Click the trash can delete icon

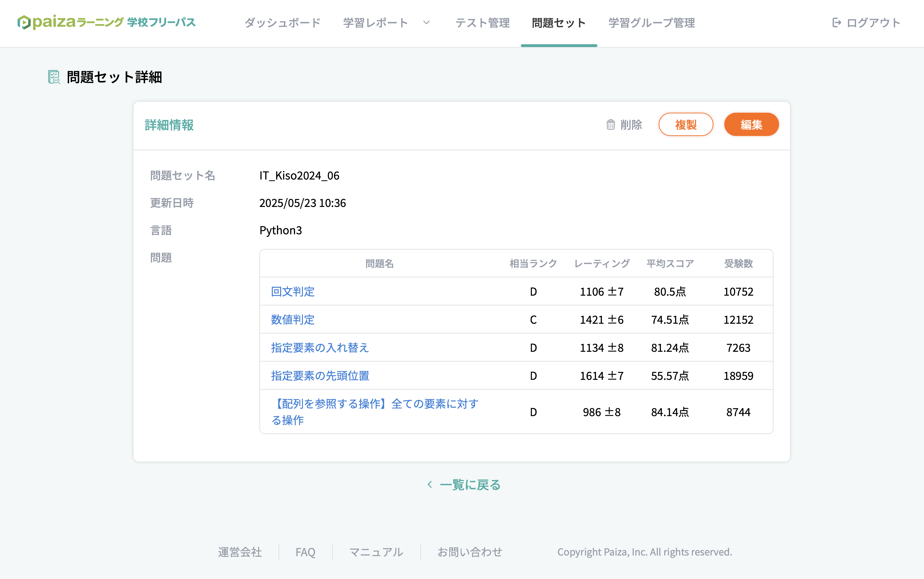pyautogui.click(x=611, y=125)
